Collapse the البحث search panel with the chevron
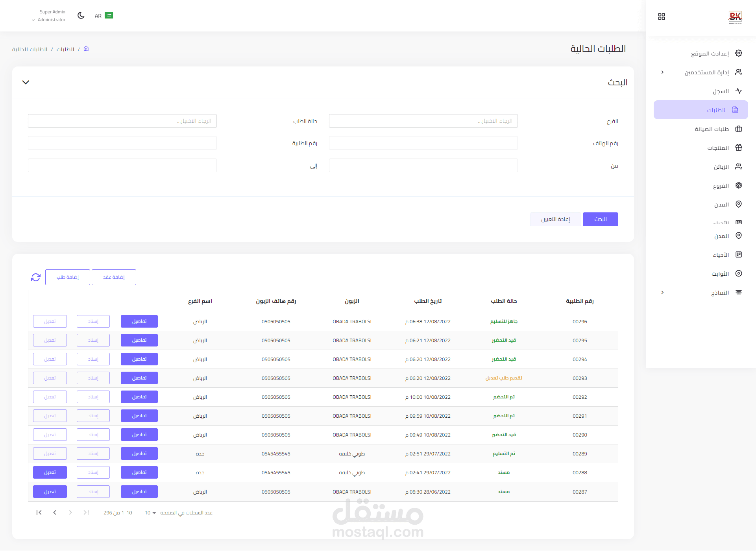The image size is (756, 551). [x=26, y=82]
